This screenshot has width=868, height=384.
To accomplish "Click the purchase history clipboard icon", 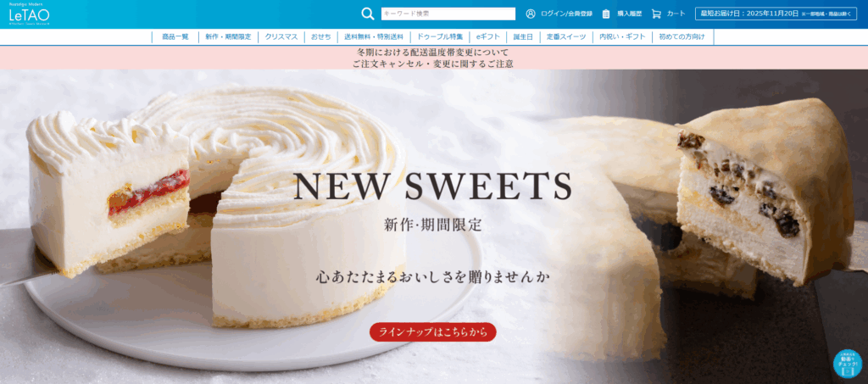I will 606,14.
